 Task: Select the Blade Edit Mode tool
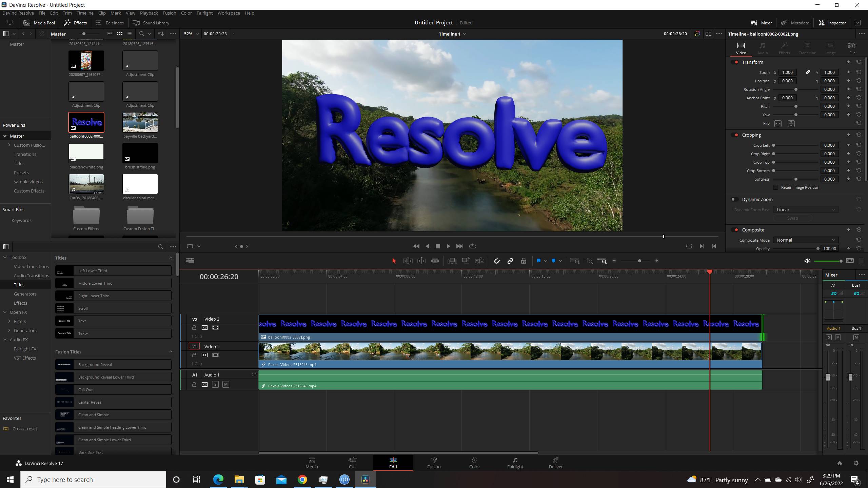435,261
